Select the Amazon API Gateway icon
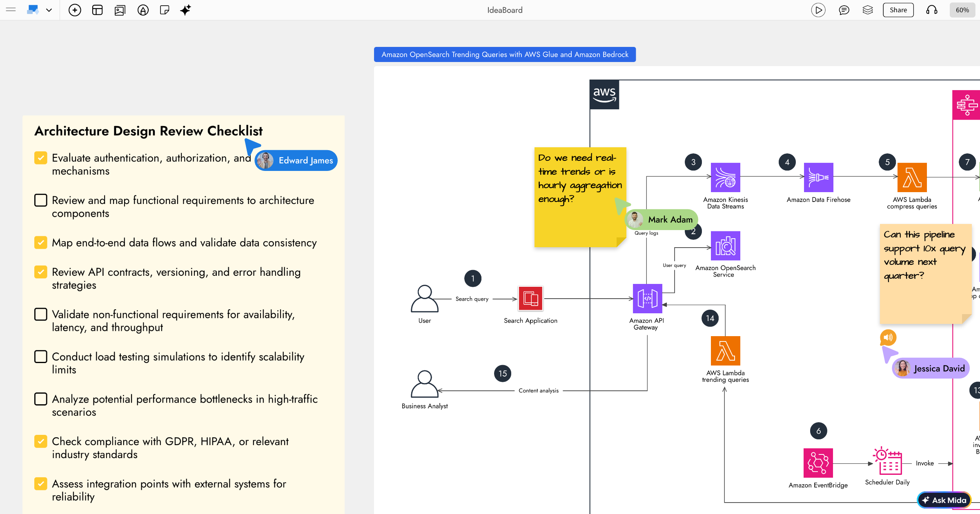 pyautogui.click(x=648, y=299)
